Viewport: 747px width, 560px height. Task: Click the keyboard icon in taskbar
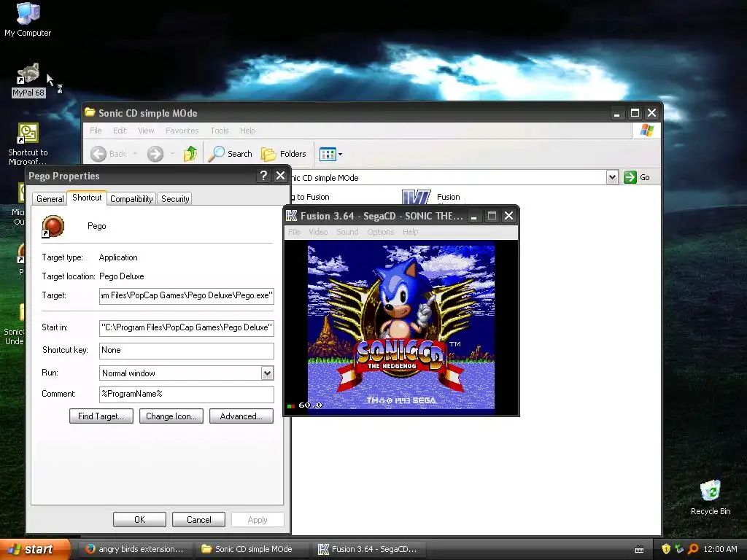(x=639, y=550)
